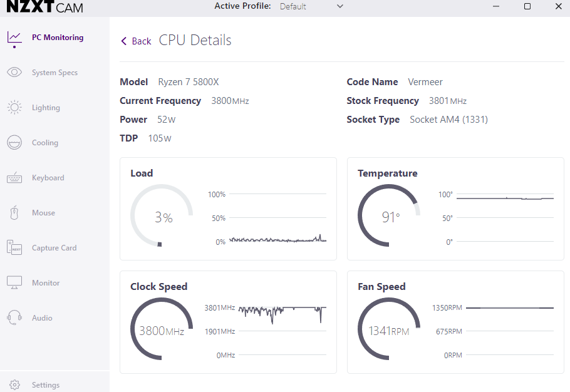Open the Lighting menu label

tap(46, 108)
